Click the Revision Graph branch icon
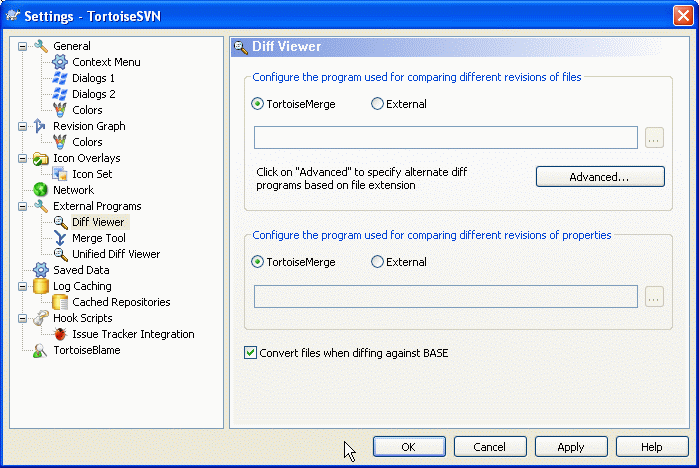This screenshot has height=468, width=699. pos(40,126)
